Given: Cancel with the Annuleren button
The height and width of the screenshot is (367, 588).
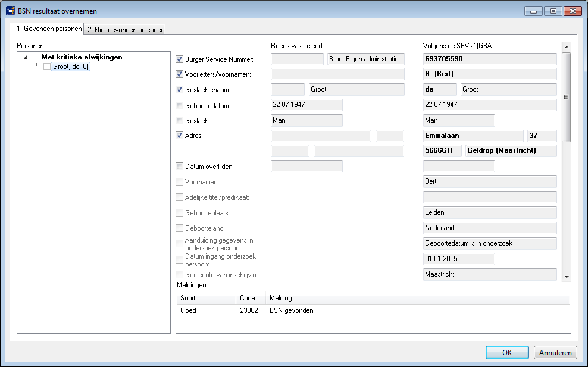Looking at the screenshot, I should (555, 352).
